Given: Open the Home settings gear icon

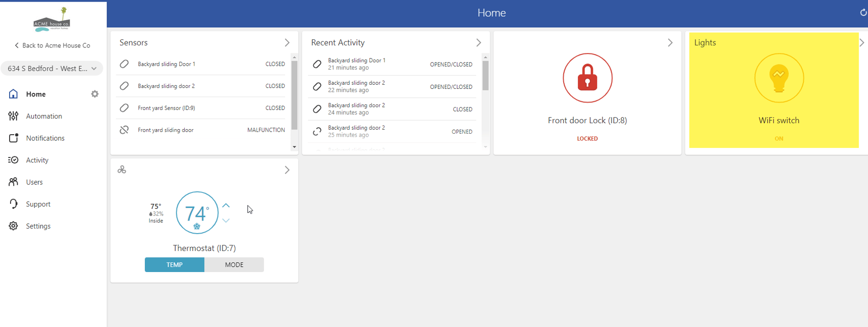Looking at the screenshot, I should click(x=95, y=94).
